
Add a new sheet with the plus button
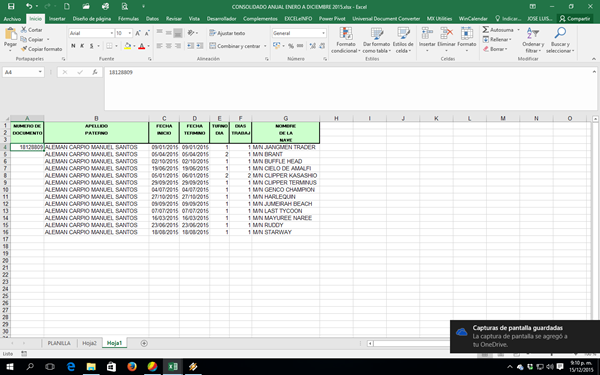(144, 343)
